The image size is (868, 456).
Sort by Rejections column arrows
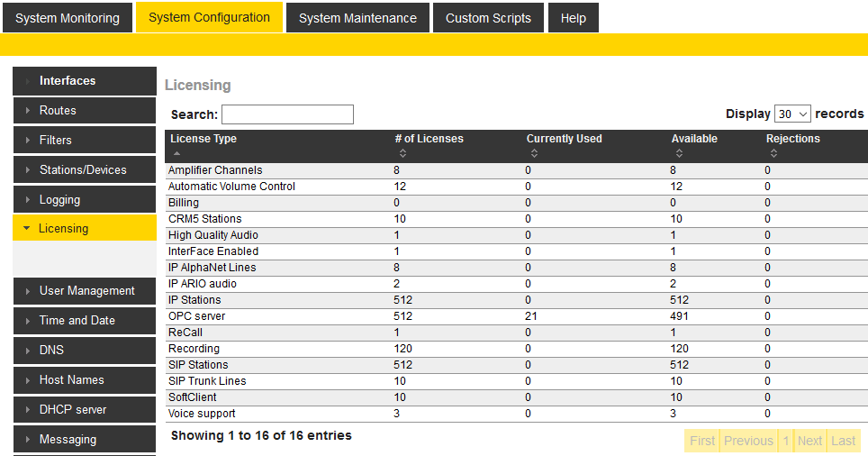coord(773,154)
